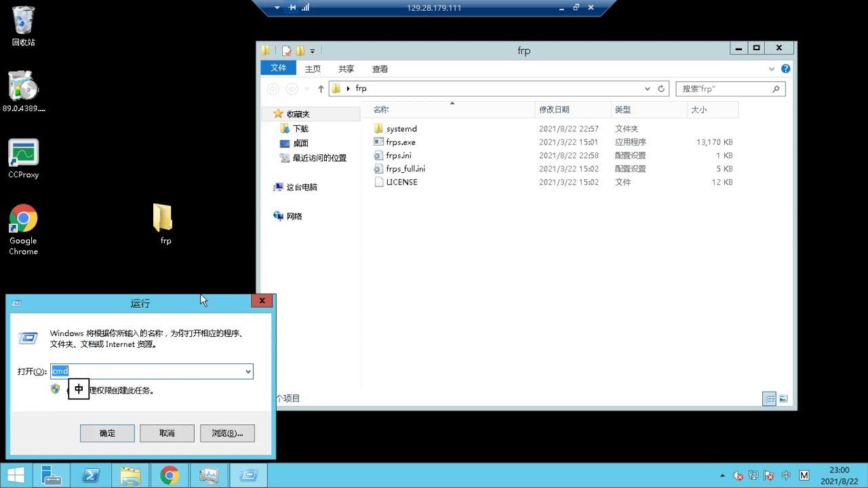The width and height of the screenshot is (868, 488).
Task: Click 确定 in the Run dialog
Action: 107,433
